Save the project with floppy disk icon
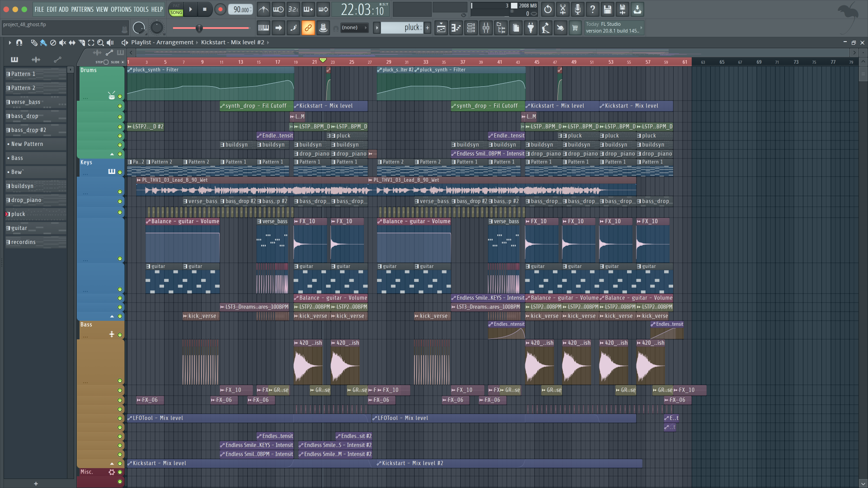The height and width of the screenshot is (488, 868). [608, 9]
